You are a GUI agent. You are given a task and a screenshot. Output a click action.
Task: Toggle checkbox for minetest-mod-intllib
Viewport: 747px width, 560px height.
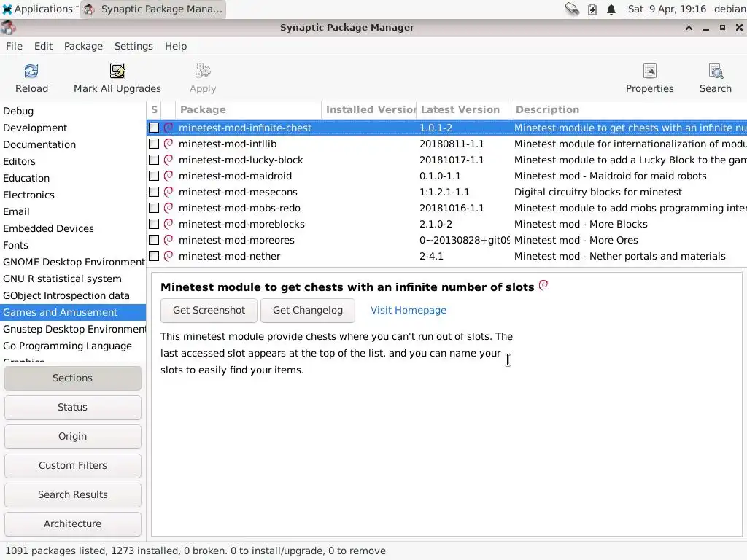pos(154,144)
